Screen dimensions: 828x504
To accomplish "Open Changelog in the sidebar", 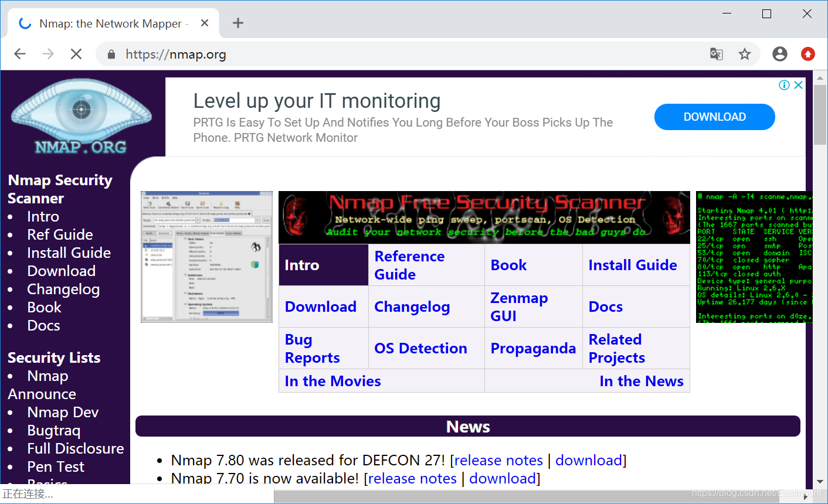I will pyautogui.click(x=63, y=289).
